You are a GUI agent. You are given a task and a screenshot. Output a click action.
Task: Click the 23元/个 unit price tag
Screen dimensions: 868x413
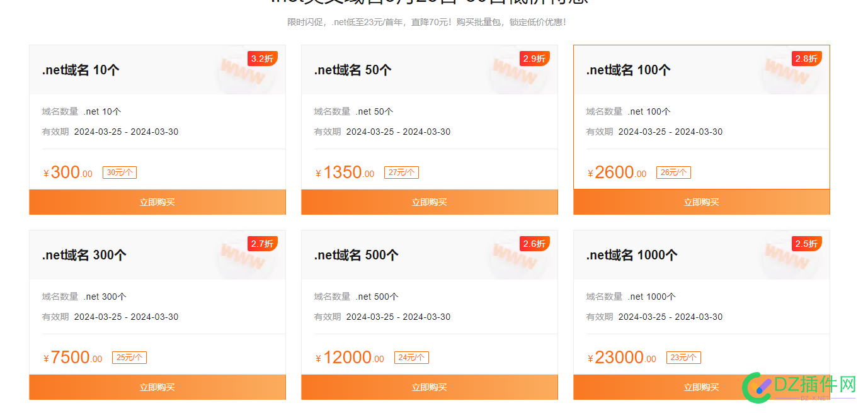683,358
